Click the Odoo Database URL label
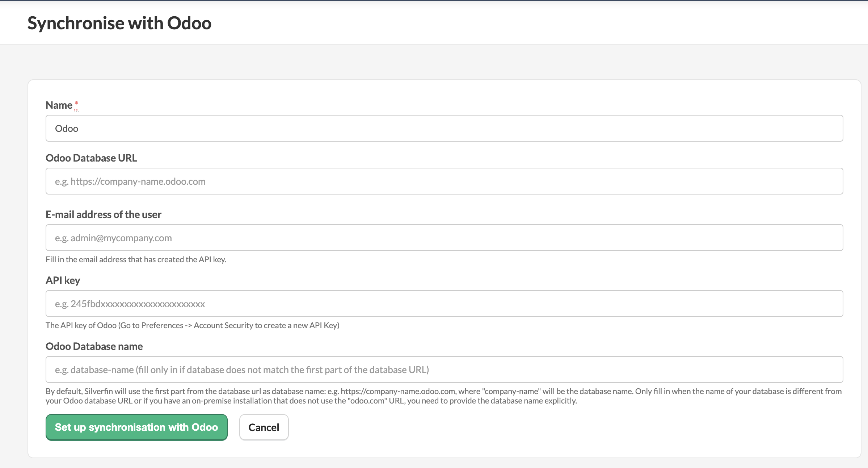868x468 pixels. coord(91,158)
